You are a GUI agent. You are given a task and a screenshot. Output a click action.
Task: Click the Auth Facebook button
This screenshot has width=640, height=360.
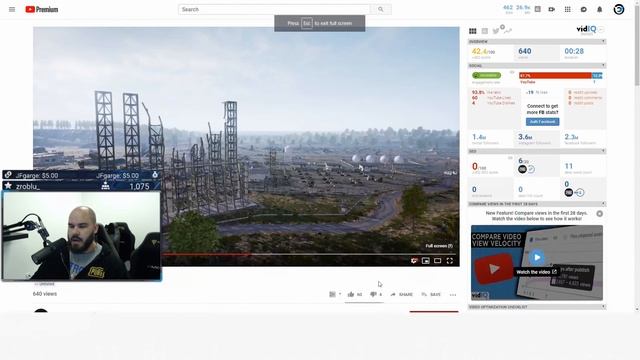click(542, 122)
